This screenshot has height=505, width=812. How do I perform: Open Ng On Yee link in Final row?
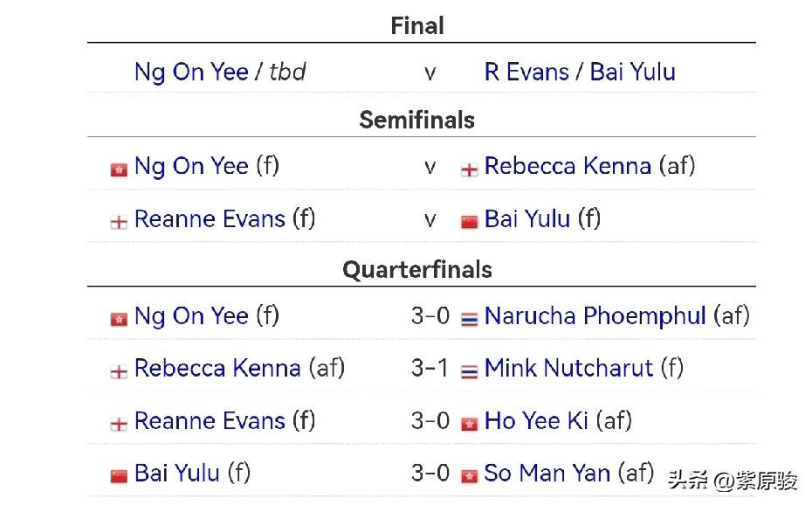[x=191, y=72]
